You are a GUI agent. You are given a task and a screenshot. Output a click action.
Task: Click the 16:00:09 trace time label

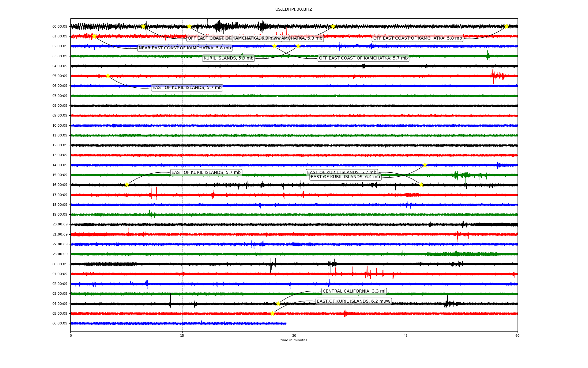coord(60,185)
